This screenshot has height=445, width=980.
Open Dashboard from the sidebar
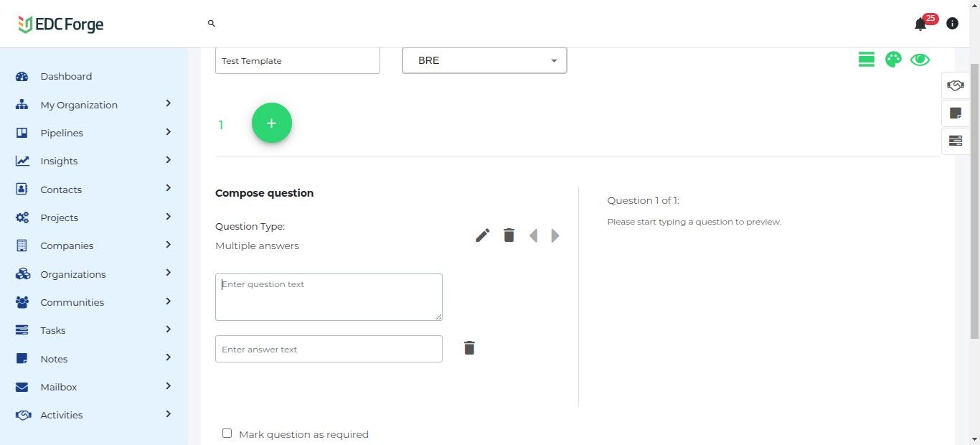(x=66, y=76)
